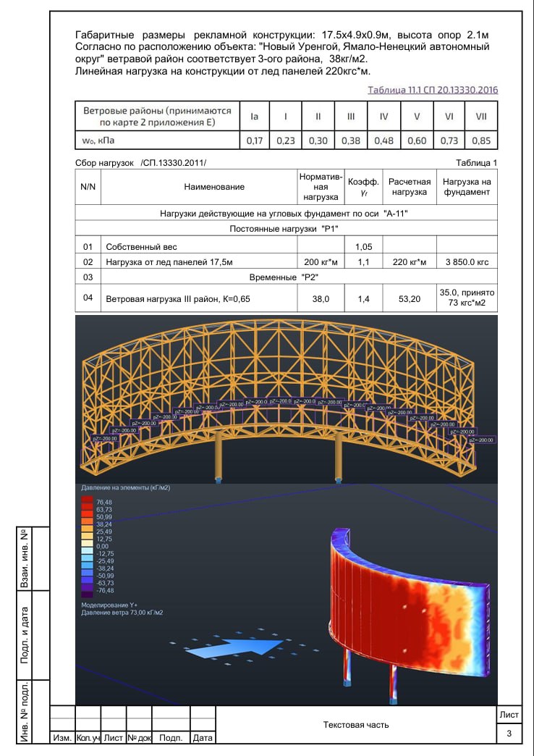Viewport: 534px width, 756px height.
Task: Click the value 0,23 in the wind table
Action: (285, 140)
